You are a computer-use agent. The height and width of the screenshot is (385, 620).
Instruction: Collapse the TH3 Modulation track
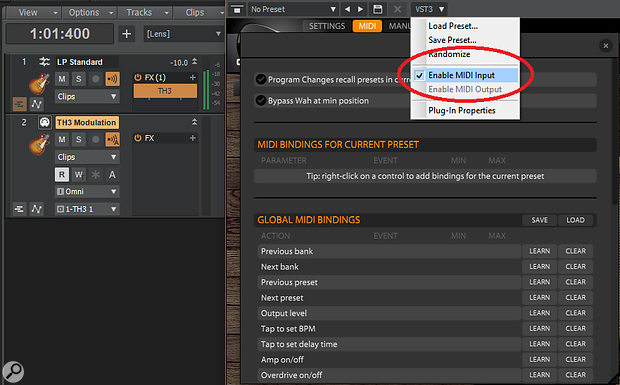(x=194, y=122)
